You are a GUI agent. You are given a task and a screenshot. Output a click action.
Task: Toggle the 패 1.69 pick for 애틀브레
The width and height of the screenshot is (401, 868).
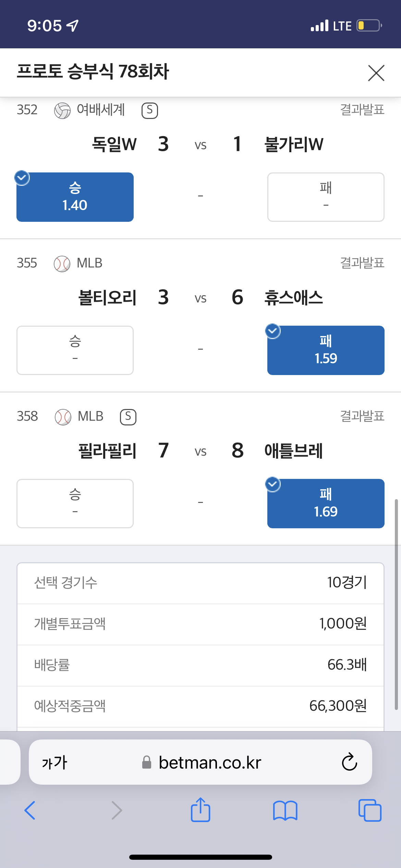[326, 504]
